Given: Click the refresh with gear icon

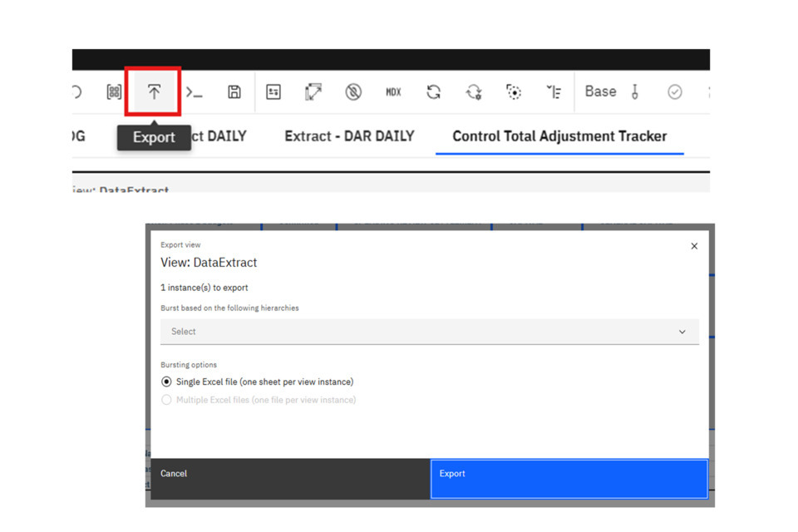Looking at the screenshot, I should pyautogui.click(x=474, y=92).
